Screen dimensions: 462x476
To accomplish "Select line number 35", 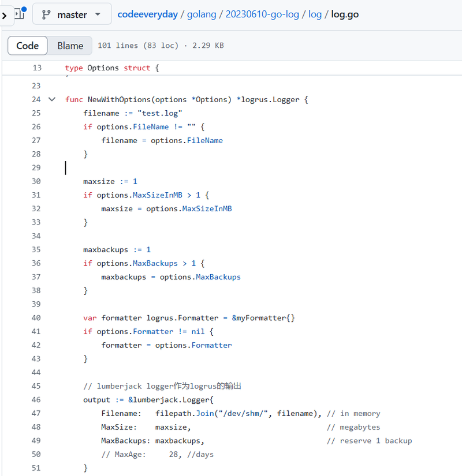I will pos(36,249).
